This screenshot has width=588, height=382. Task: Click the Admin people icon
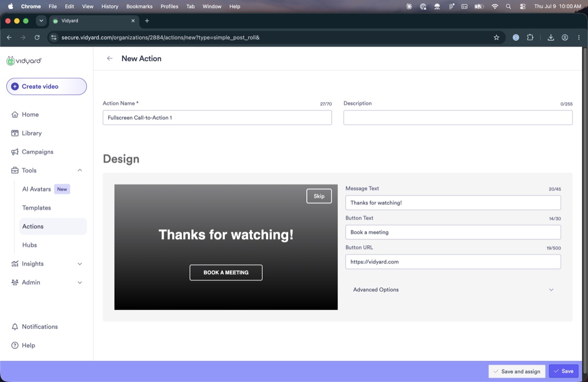[15, 282]
